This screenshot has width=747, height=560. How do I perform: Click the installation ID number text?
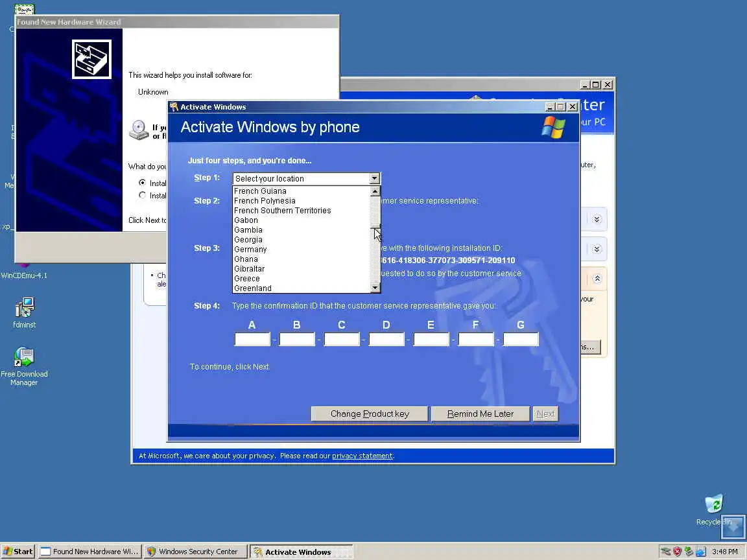pyautogui.click(x=448, y=261)
